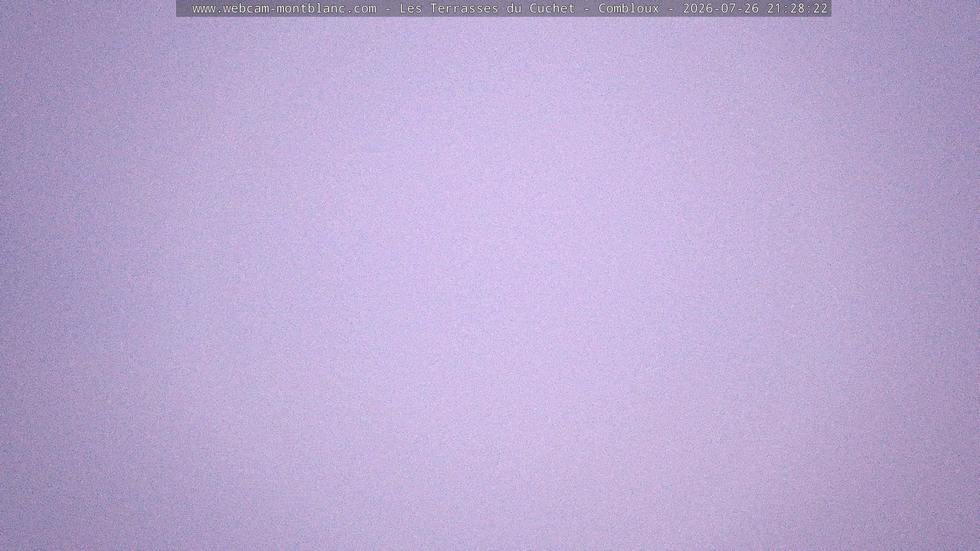Click the 'Les Terrasses du Cuchet' caption
Viewport: 980px width, 551px height.
point(487,8)
